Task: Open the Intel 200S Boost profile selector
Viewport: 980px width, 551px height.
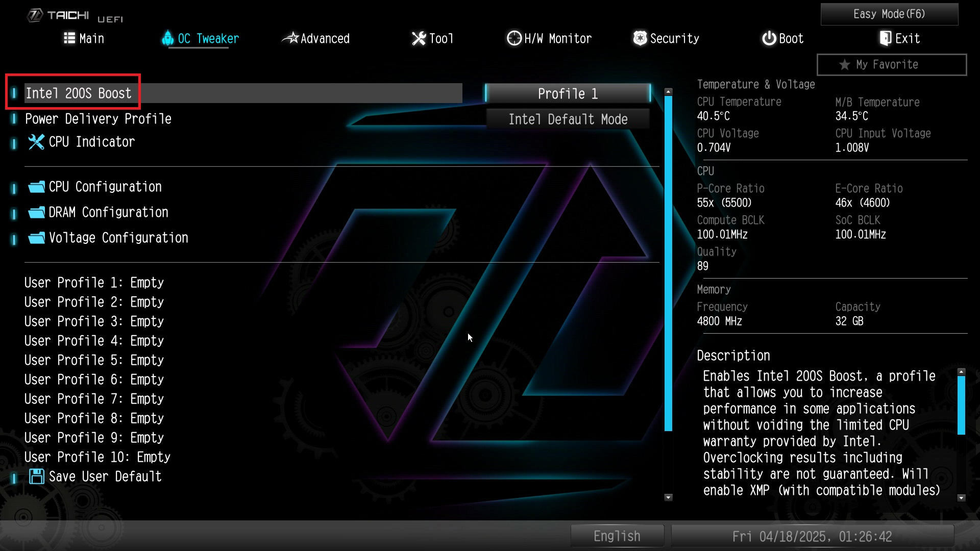Action: coord(567,93)
